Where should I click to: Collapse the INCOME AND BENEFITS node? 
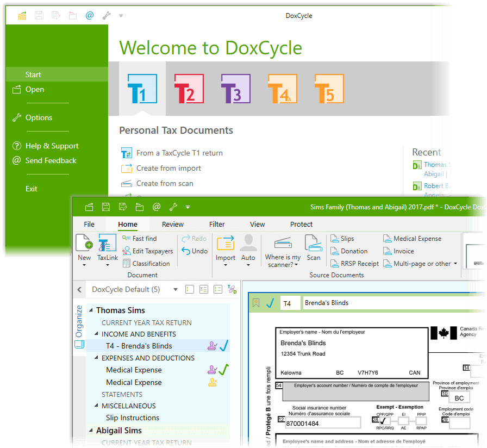(x=96, y=334)
